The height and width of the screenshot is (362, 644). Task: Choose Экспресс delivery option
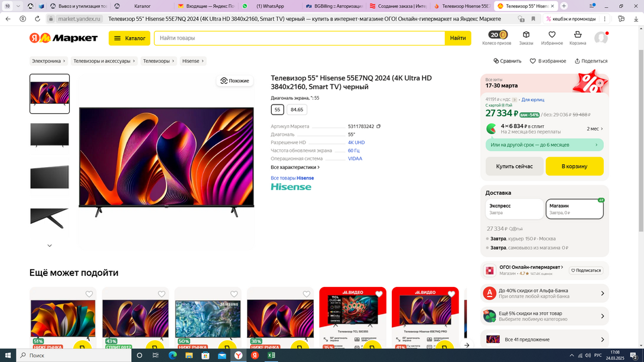pos(514,209)
